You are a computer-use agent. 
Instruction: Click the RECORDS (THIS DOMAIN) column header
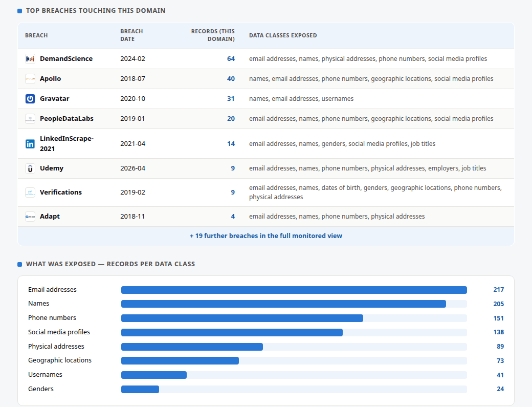click(x=213, y=35)
